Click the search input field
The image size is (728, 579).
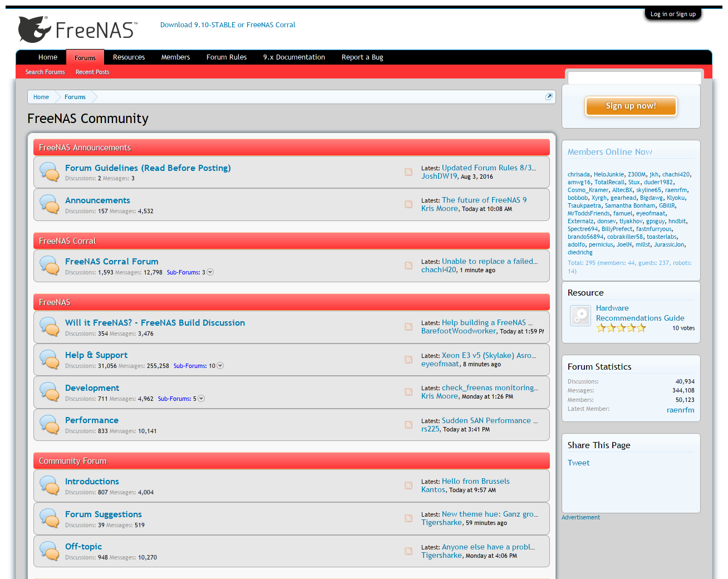pos(634,78)
